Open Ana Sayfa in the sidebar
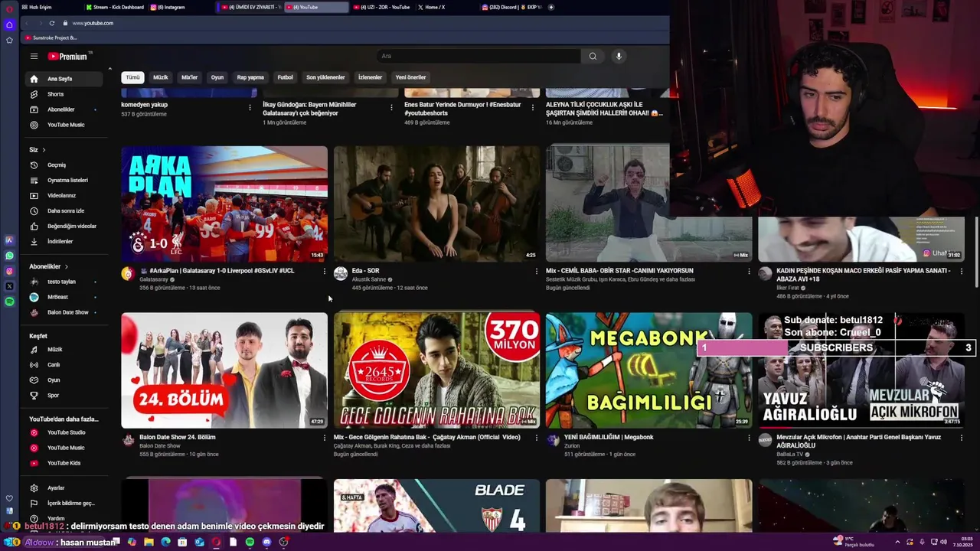 [62, 79]
